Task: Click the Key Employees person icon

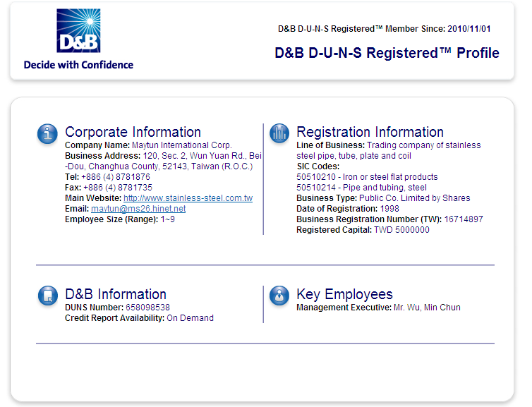Action: pyautogui.click(x=279, y=296)
